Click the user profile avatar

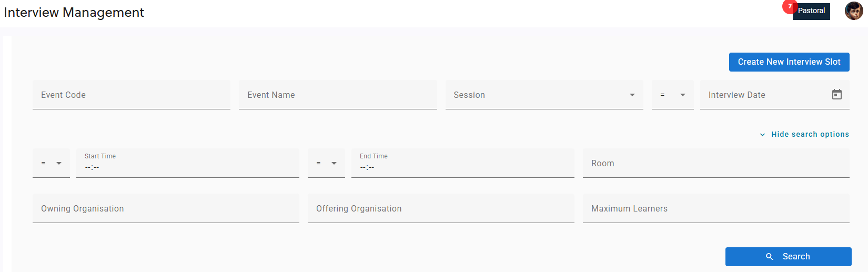tap(853, 11)
